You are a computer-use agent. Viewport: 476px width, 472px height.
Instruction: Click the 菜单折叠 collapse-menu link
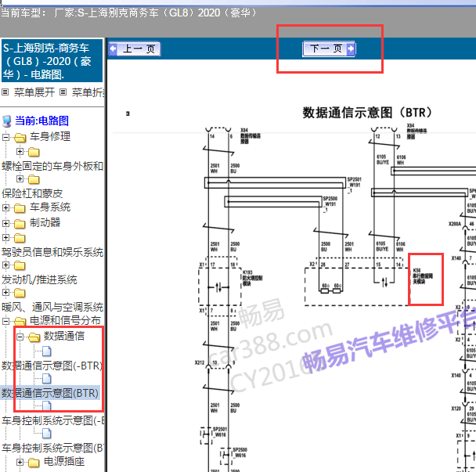(x=88, y=92)
